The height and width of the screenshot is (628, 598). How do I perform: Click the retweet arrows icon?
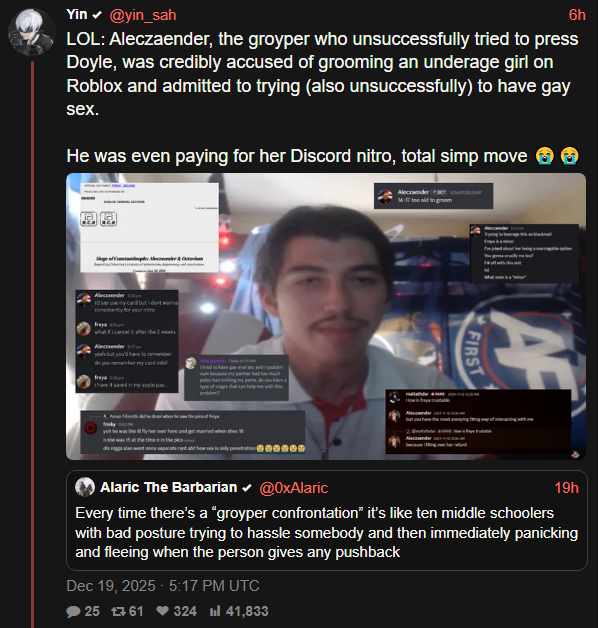click(118, 611)
